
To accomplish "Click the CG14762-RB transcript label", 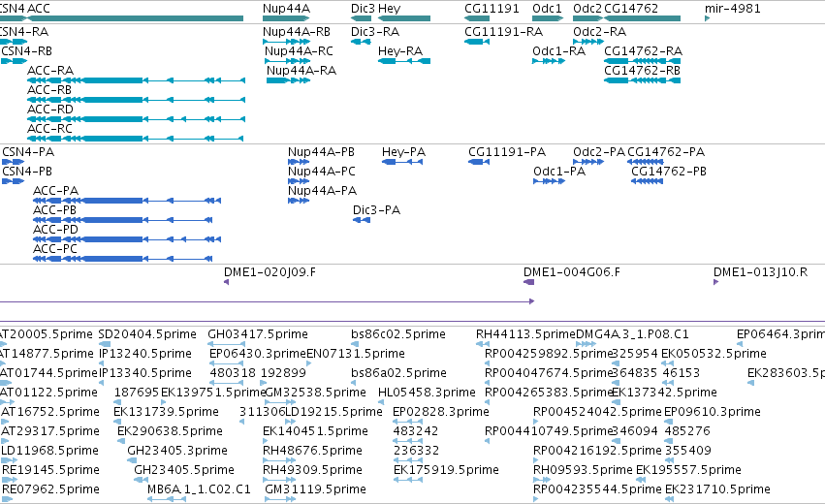I will coord(642,71).
